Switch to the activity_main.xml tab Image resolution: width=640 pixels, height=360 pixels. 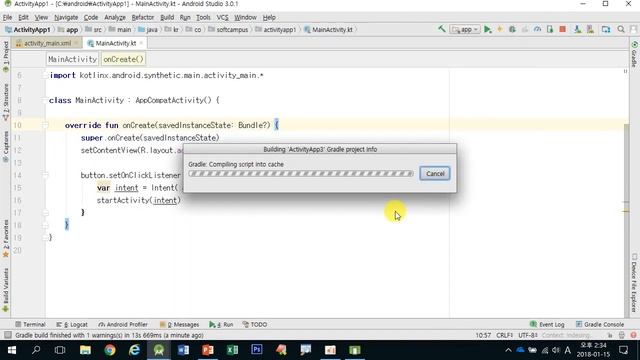coord(47,43)
